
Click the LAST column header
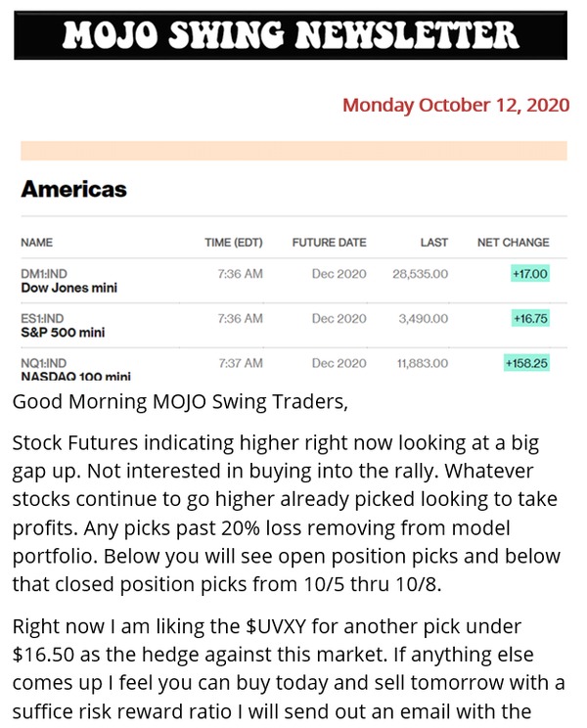click(434, 243)
